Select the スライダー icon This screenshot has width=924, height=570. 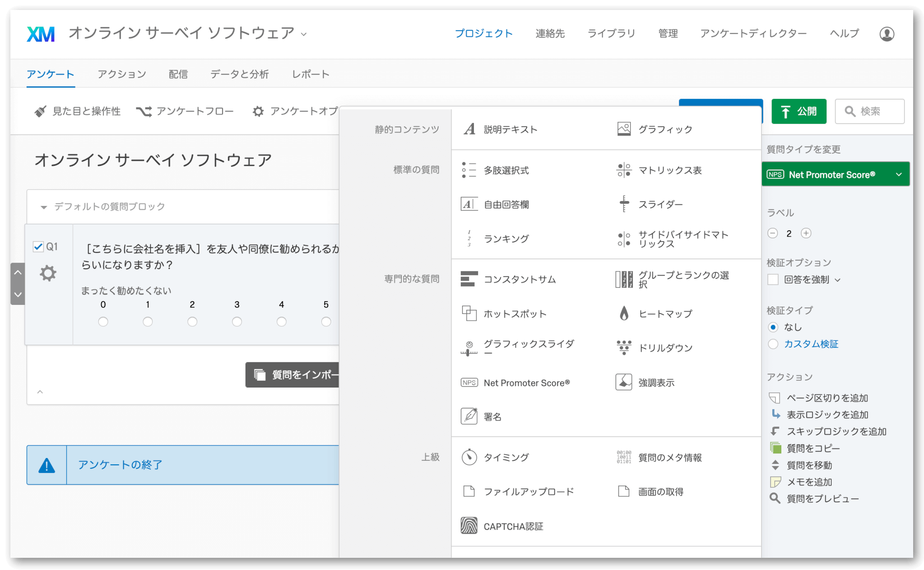pyautogui.click(x=624, y=204)
